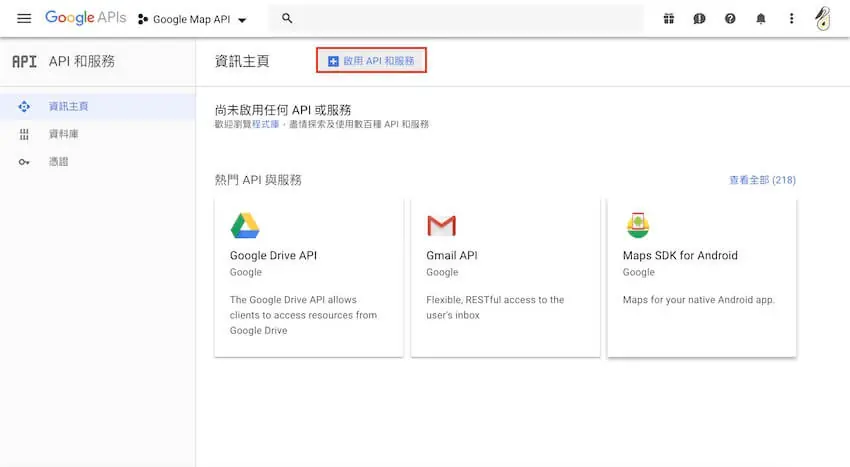Click the key icon beside 憑證
The image size is (850, 467).
click(24, 162)
